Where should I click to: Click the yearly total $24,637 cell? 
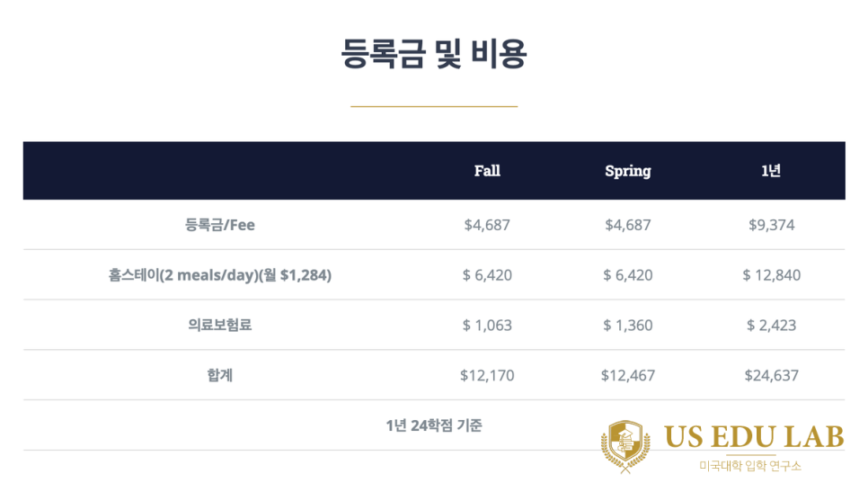(771, 376)
